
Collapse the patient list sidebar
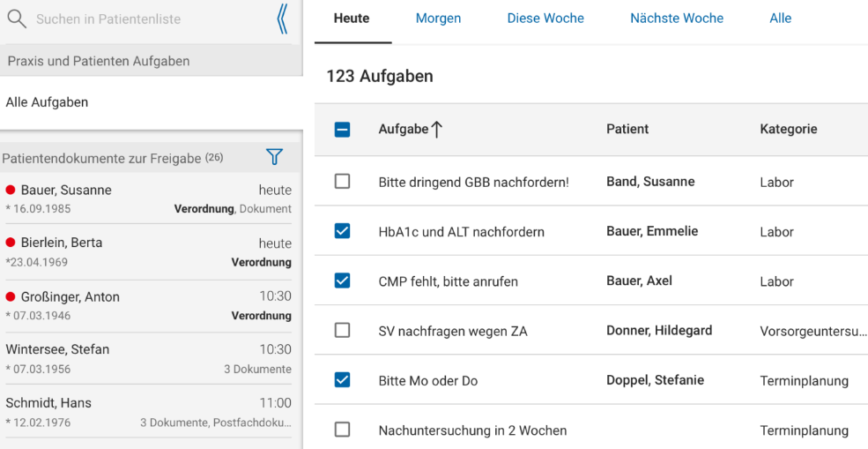pos(282,19)
